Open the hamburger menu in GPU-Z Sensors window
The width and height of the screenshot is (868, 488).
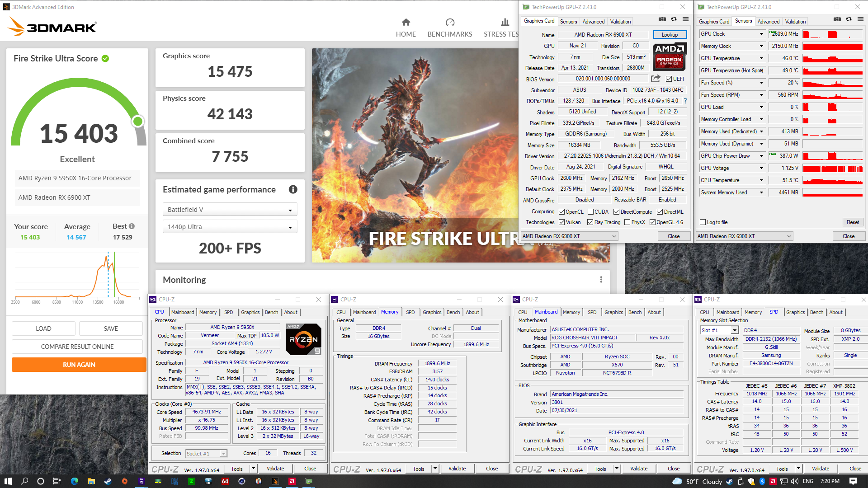pos(860,19)
